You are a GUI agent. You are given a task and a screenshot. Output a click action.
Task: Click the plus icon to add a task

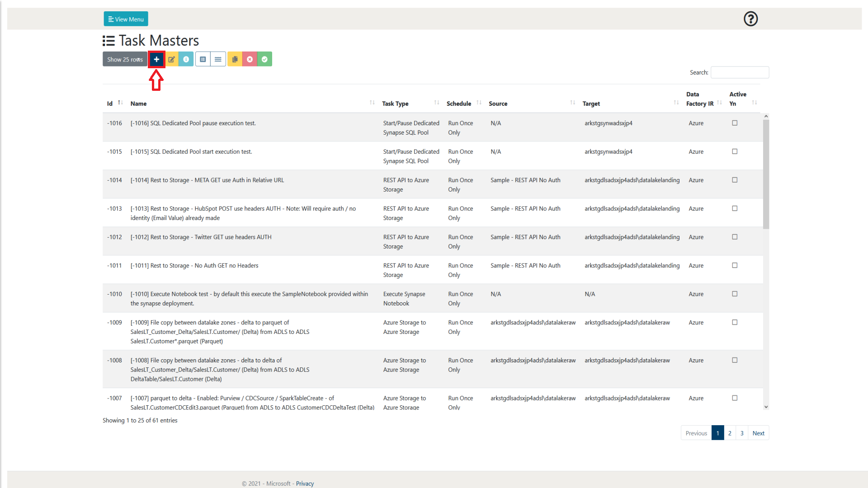coord(156,59)
